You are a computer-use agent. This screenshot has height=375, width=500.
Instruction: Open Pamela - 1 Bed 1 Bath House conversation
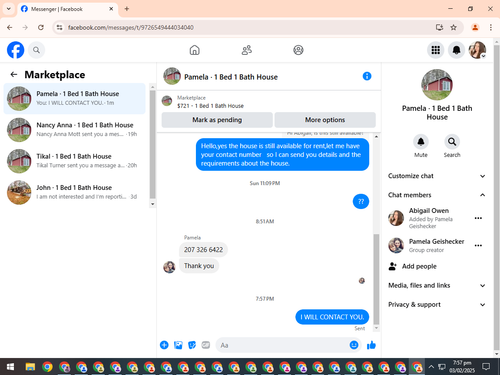75,98
